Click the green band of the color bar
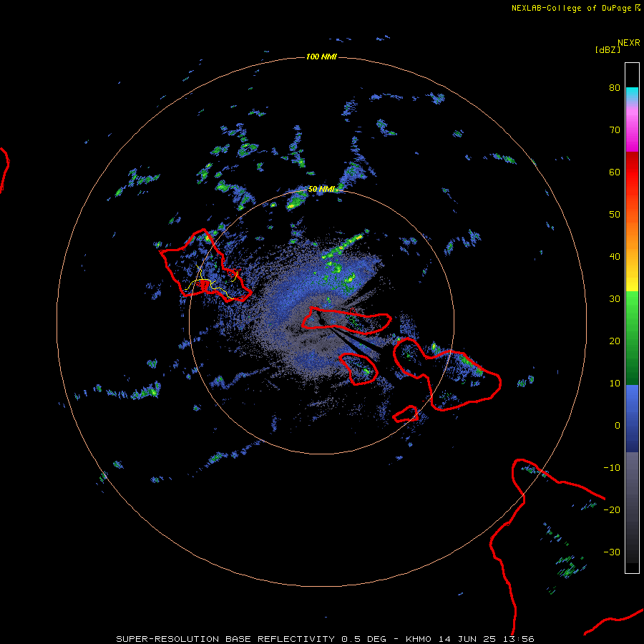 [632, 338]
